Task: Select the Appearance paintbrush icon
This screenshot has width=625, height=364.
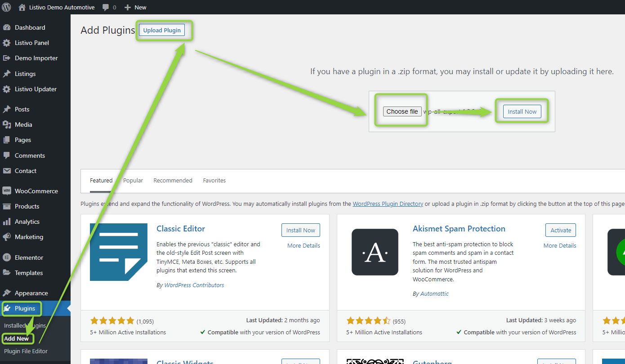Action: coord(7,293)
